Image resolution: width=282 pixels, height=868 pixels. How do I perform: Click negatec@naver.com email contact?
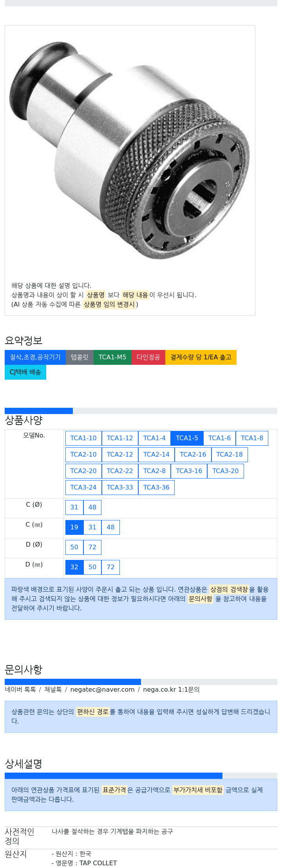[102, 689]
